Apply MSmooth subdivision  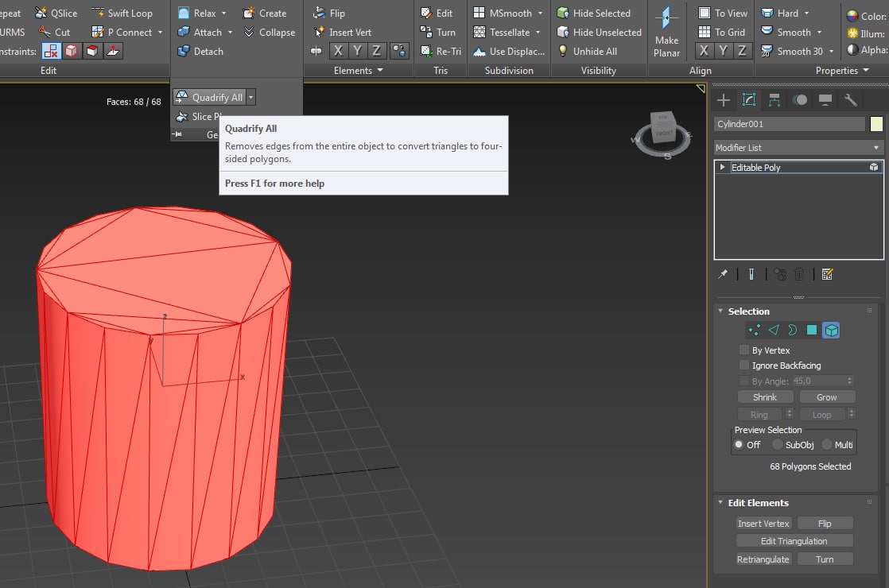tap(503, 13)
